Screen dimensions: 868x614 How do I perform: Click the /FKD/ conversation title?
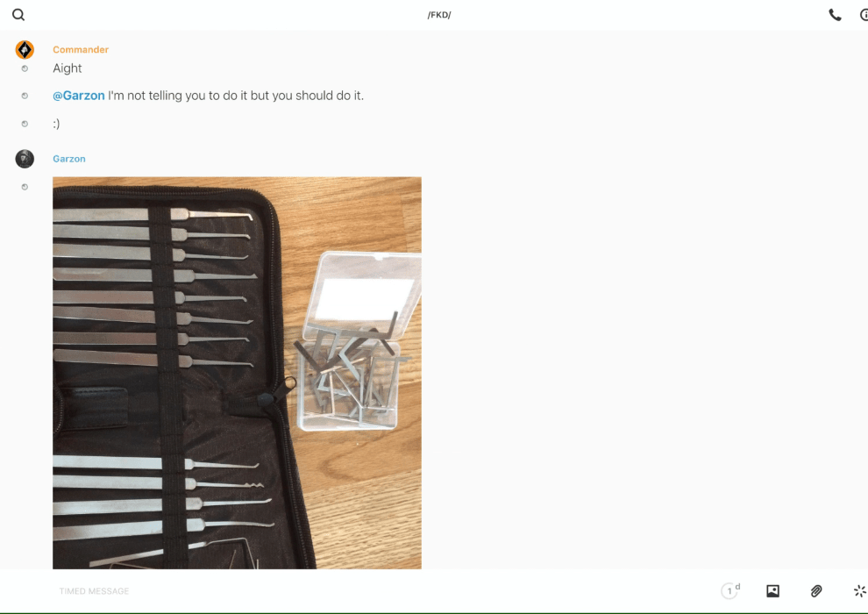coord(439,15)
